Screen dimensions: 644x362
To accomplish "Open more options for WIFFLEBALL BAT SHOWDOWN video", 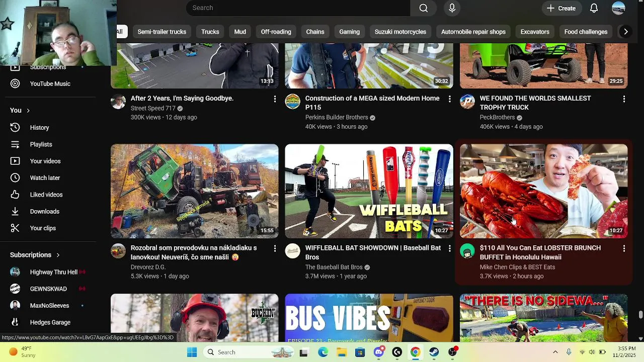I will (449, 248).
